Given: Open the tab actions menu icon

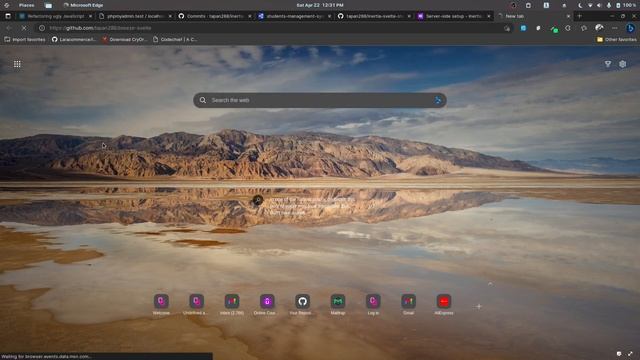Looking at the screenshot, I should coord(8,16).
